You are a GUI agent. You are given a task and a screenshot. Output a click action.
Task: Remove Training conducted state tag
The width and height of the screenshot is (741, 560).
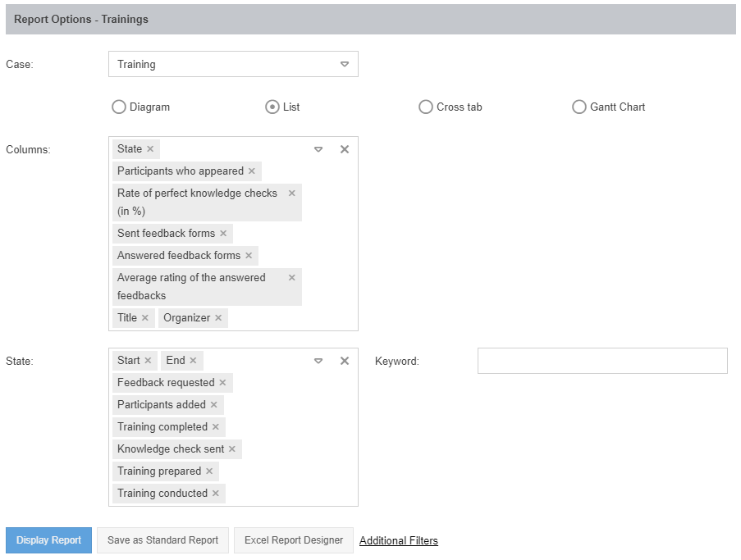216,494
